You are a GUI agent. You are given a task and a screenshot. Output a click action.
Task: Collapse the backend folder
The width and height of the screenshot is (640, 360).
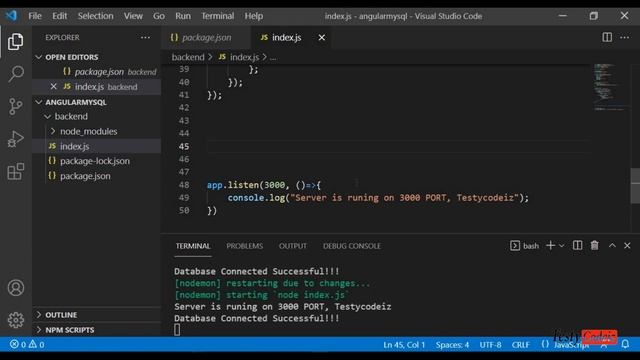point(96,117)
